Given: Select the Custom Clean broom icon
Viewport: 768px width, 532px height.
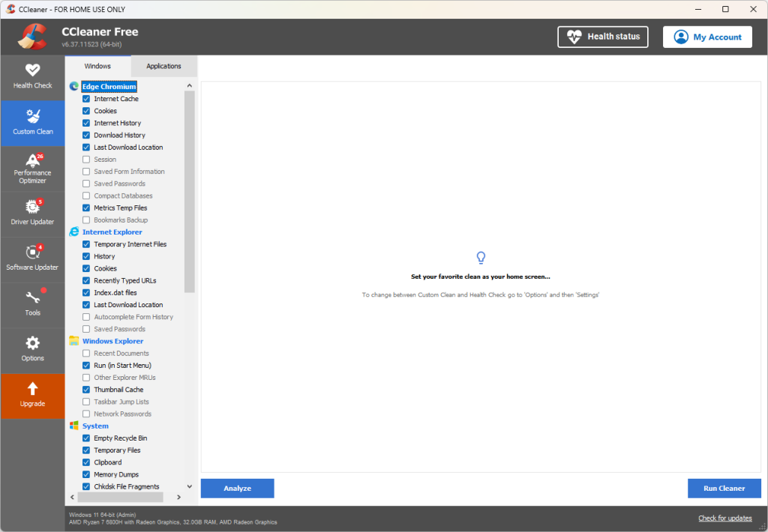Looking at the screenshot, I should coord(33,116).
